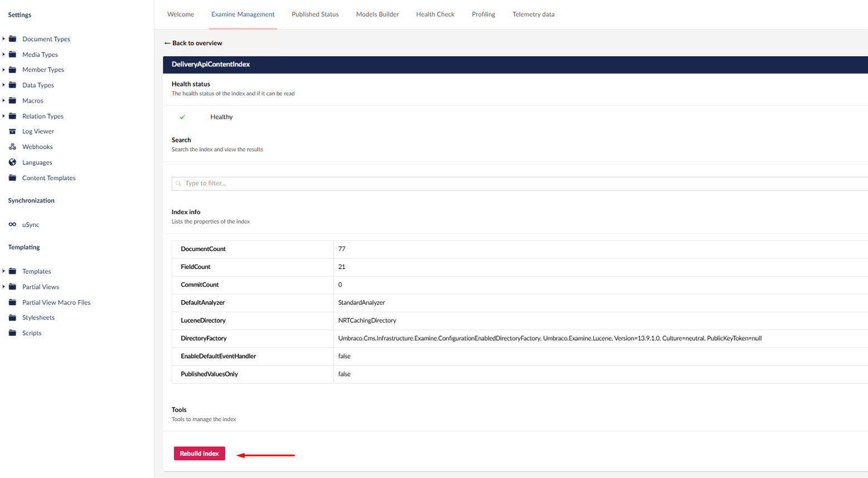The width and height of the screenshot is (868, 478).
Task: Click the Partial View Macro Files folder icon
Action: [x=12, y=302]
